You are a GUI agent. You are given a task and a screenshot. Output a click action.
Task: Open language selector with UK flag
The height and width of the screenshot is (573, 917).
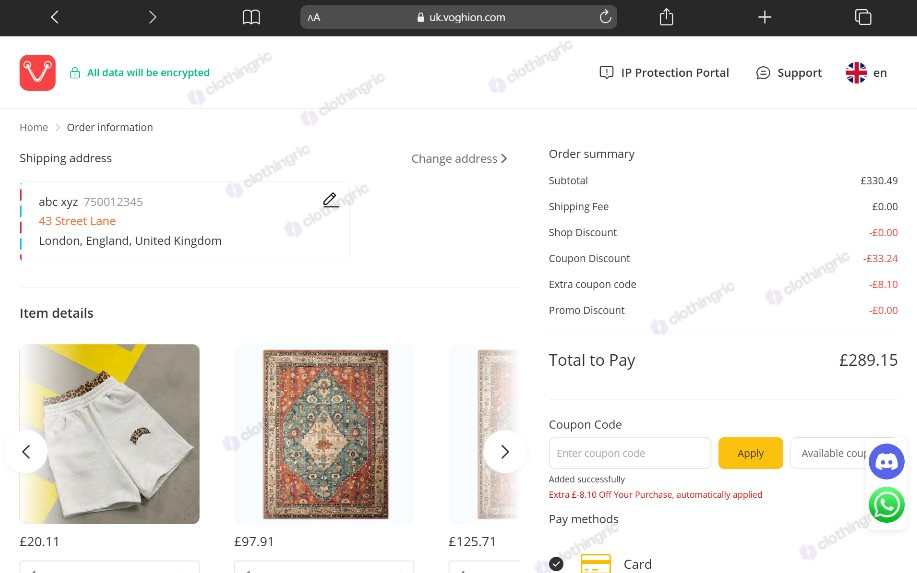(866, 73)
